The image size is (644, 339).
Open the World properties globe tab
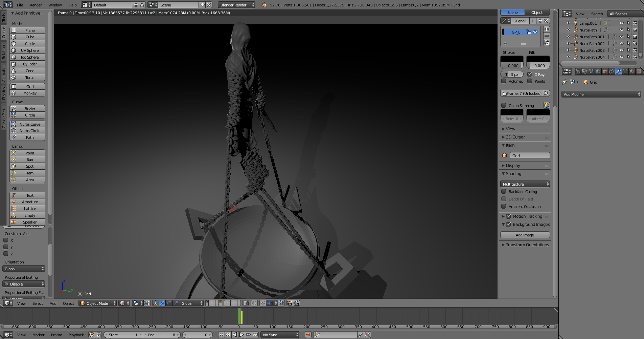coord(598,71)
